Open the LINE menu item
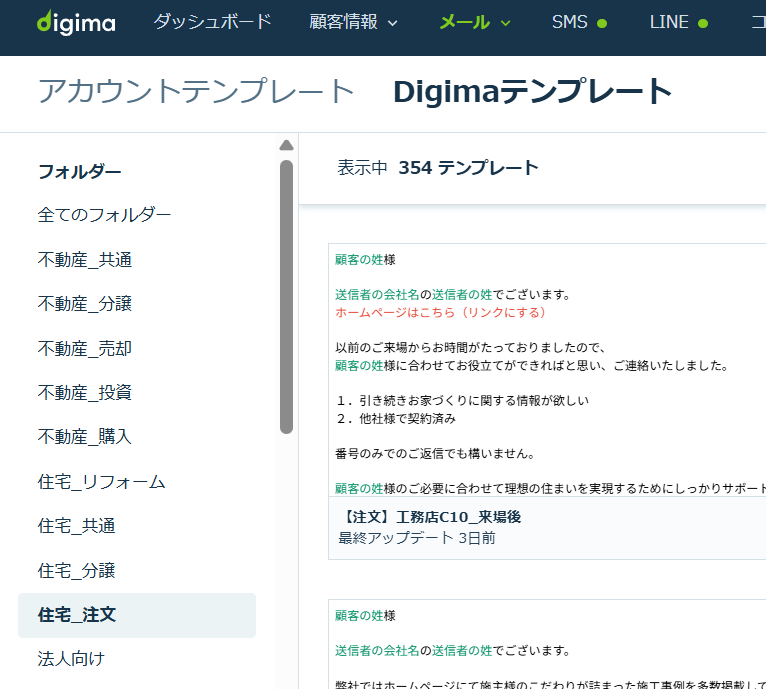 coord(669,22)
